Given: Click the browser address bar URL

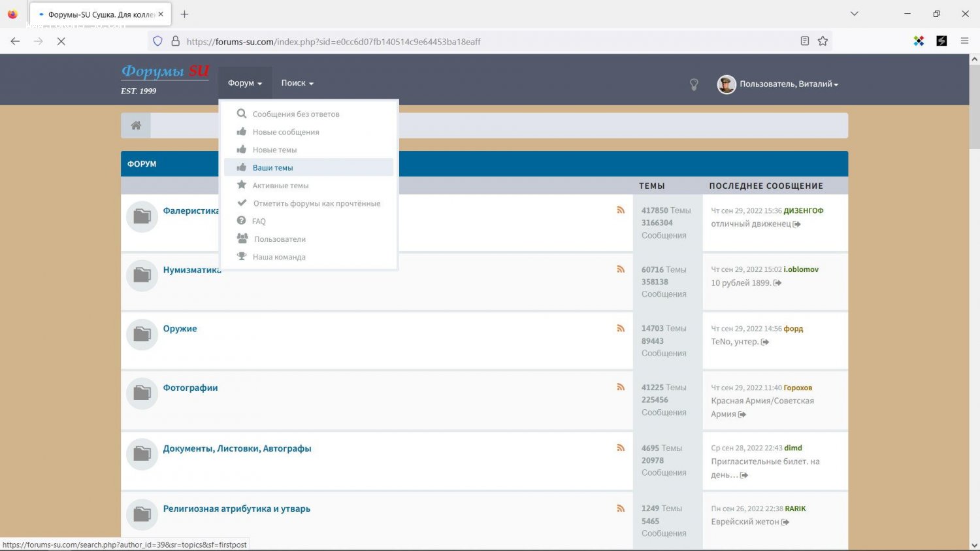Looking at the screenshot, I should pyautogui.click(x=333, y=42).
